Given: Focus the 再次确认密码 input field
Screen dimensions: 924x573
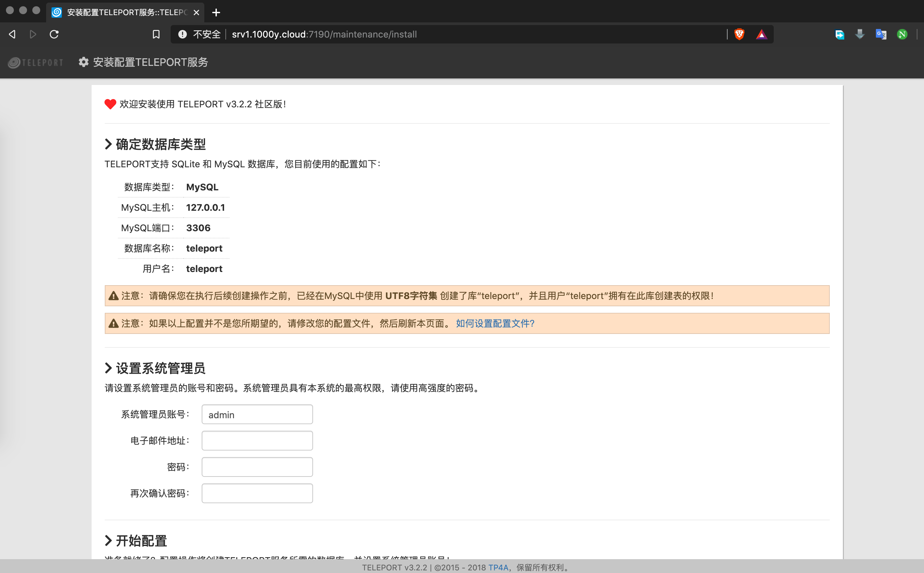Looking at the screenshot, I should point(257,493).
